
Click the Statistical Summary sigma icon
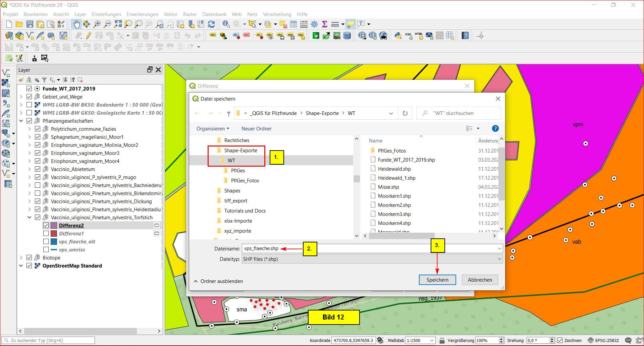[x=324, y=24]
